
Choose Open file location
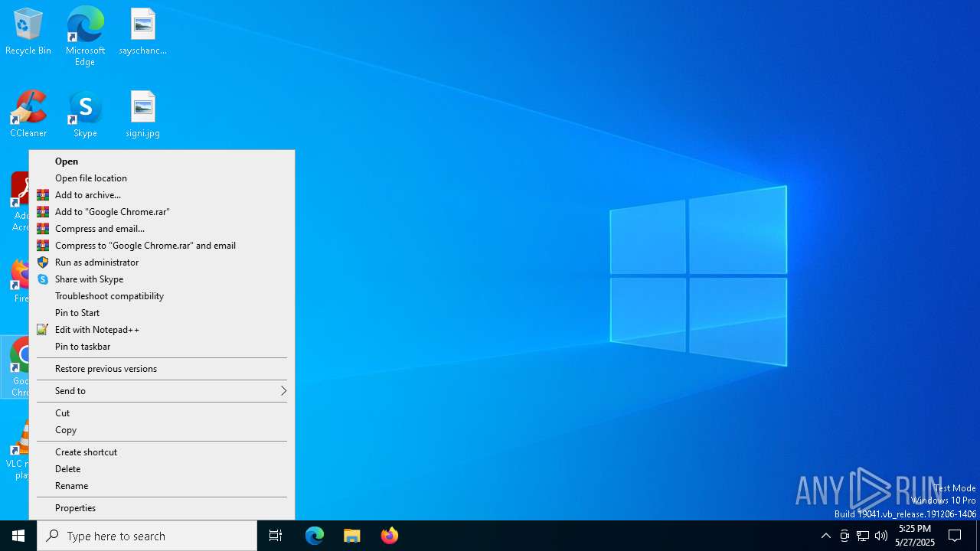[x=162, y=178]
